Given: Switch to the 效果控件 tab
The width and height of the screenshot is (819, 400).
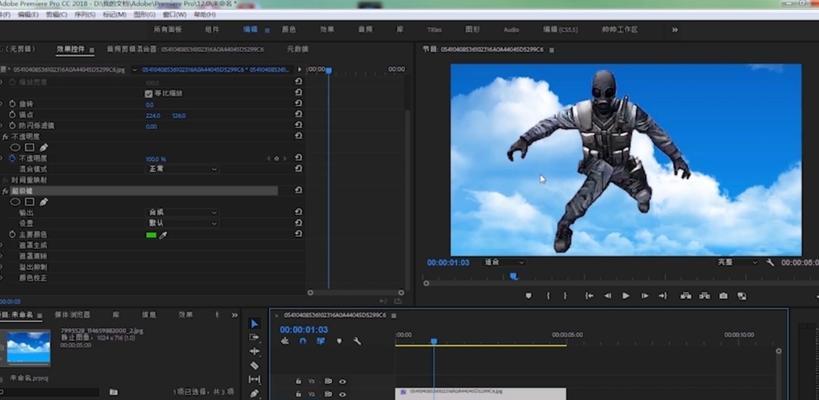Looking at the screenshot, I should coord(71,49).
